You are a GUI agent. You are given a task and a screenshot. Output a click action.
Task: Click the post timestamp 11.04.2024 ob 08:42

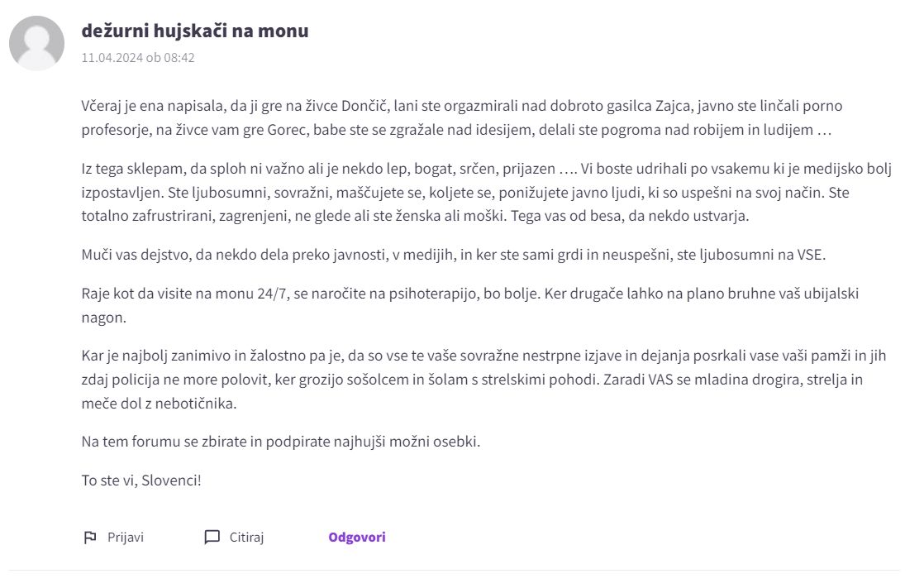click(138, 58)
